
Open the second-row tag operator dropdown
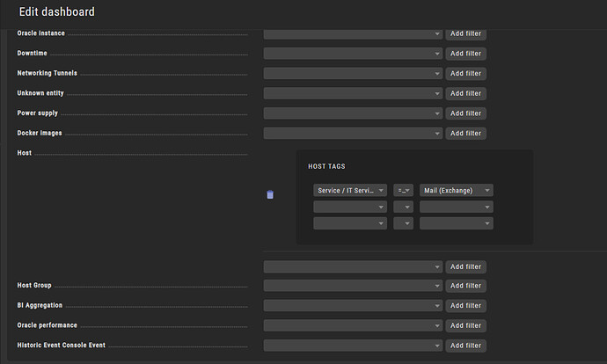coord(404,207)
